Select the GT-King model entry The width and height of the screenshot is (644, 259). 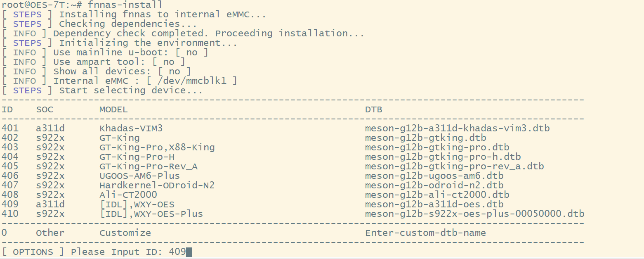click(119, 138)
